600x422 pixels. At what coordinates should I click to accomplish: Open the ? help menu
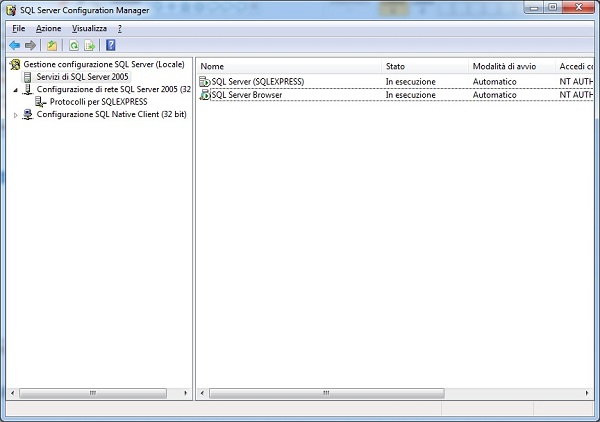click(x=120, y=28)
